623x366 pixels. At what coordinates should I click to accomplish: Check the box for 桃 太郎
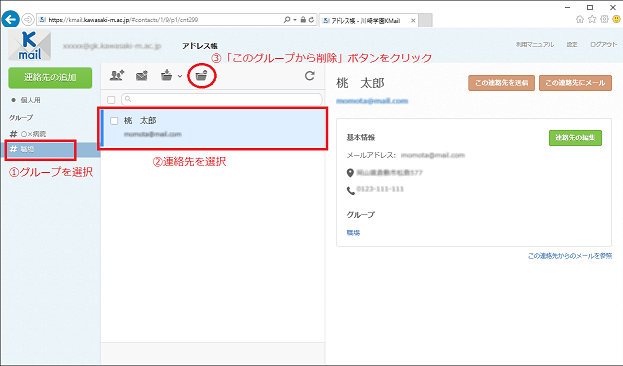(x=114, y=121)
